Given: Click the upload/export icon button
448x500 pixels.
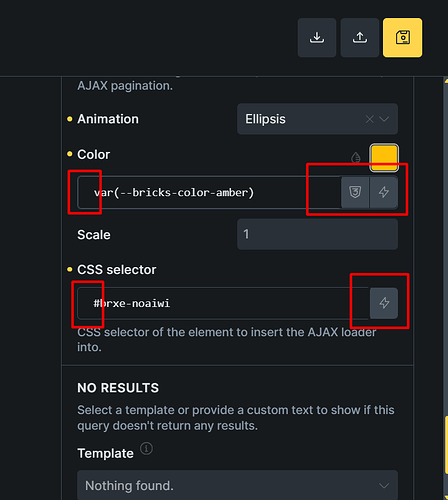Looking at the screenshot, I should pyautogui.click(x=360, y=38).
